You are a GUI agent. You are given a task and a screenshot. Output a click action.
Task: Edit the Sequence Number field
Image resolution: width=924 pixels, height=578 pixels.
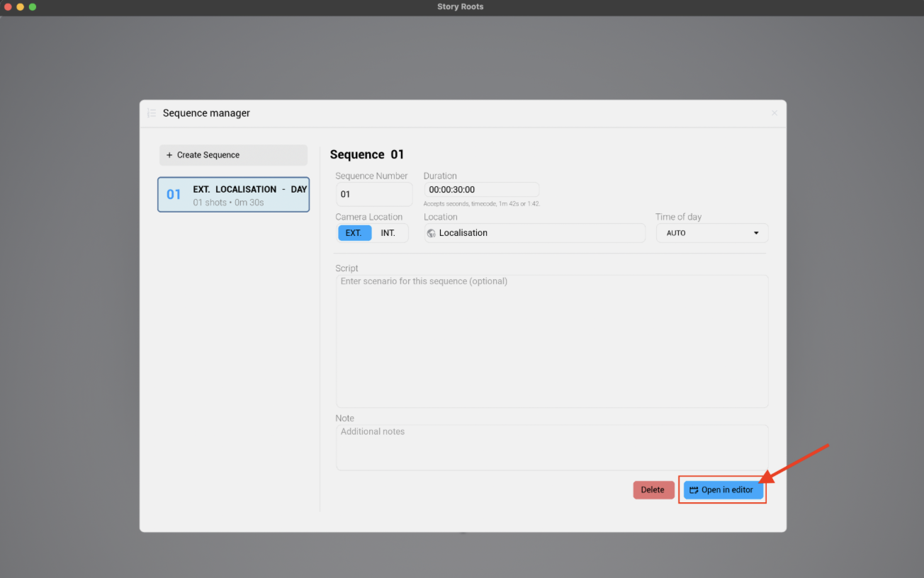tap(373, 194)
